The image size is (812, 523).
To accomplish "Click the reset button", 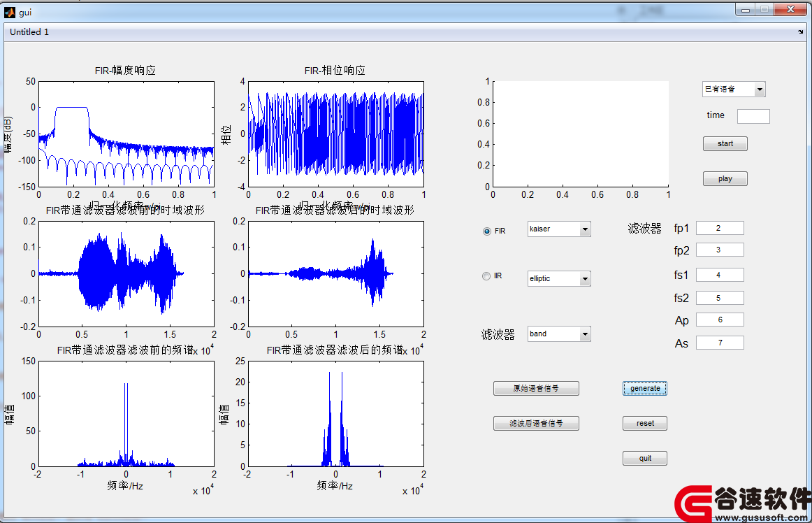I will (645, 424).
